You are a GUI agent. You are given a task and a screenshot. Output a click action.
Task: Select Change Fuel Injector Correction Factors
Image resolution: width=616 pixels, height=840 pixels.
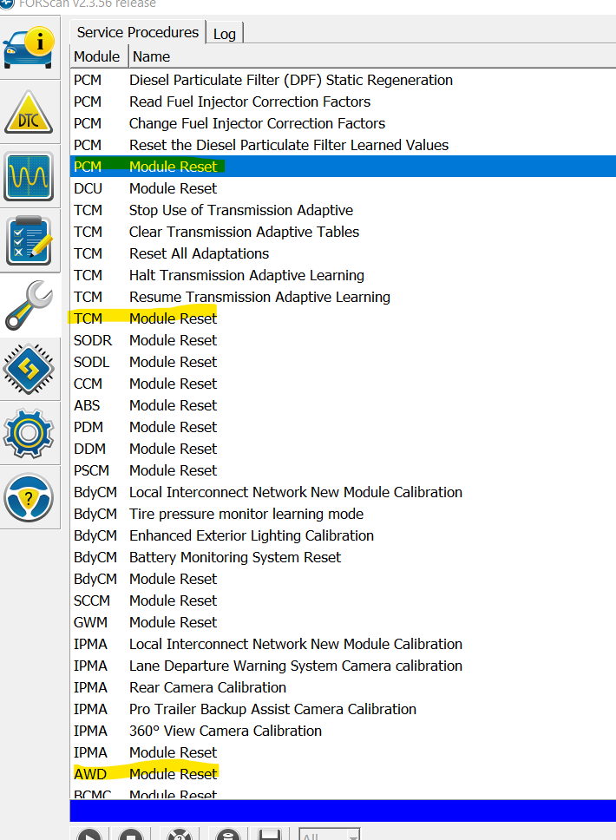tap(343, 124)
